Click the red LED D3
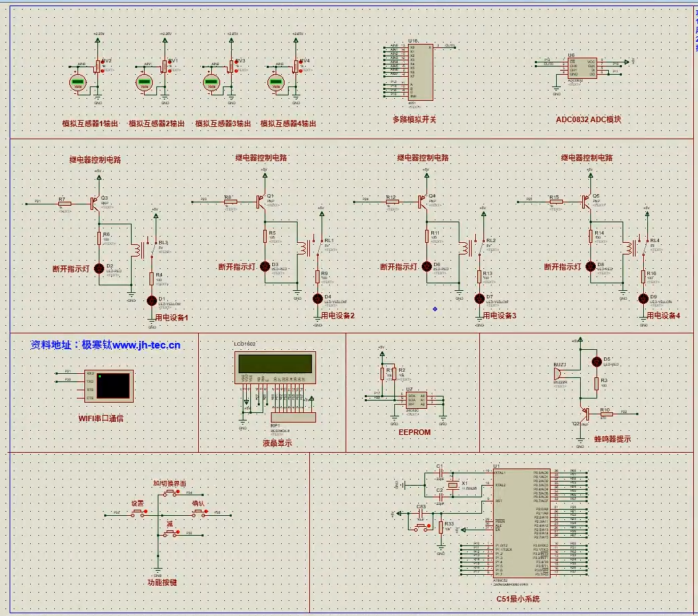This screenshot has width=698, height=616. (x=265, y=266)
